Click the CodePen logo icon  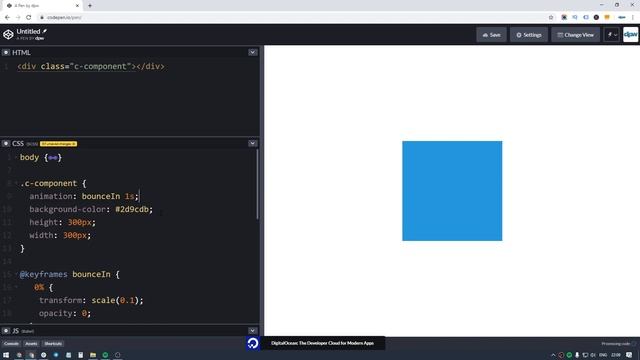point(8,34)
